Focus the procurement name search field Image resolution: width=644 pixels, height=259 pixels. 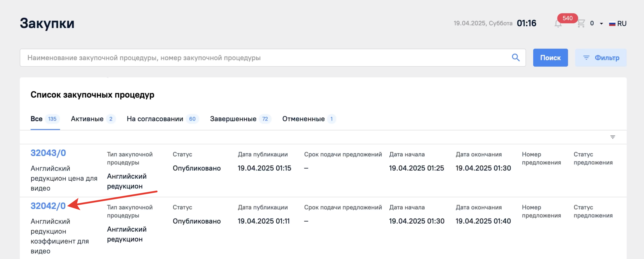coord(272,58)
